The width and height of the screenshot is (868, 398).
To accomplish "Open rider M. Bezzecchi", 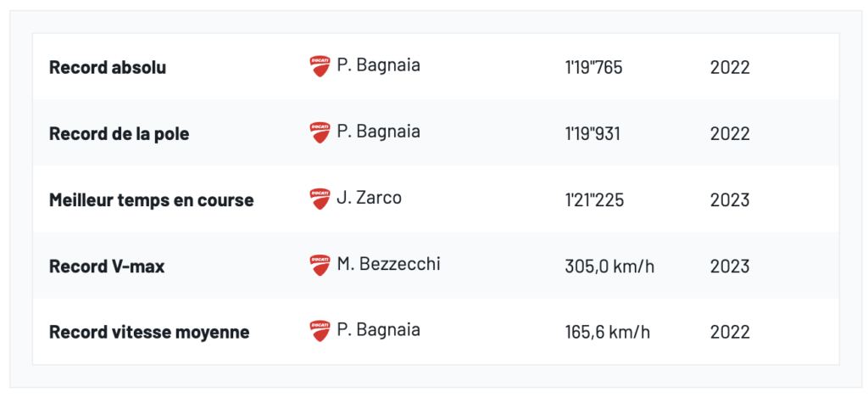I will [x=388, y=264].
